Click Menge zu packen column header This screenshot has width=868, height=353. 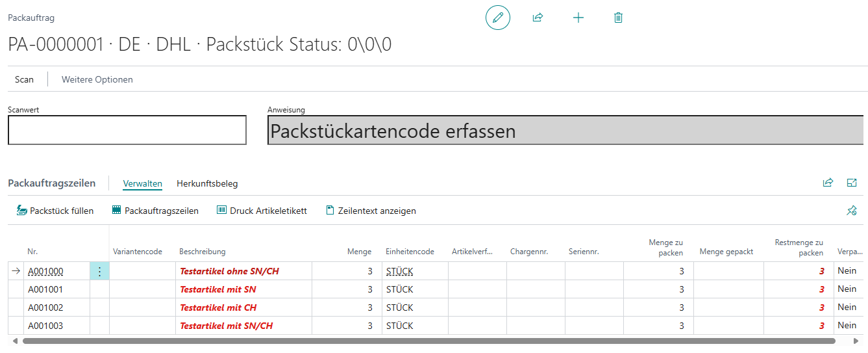pos(665,248)
